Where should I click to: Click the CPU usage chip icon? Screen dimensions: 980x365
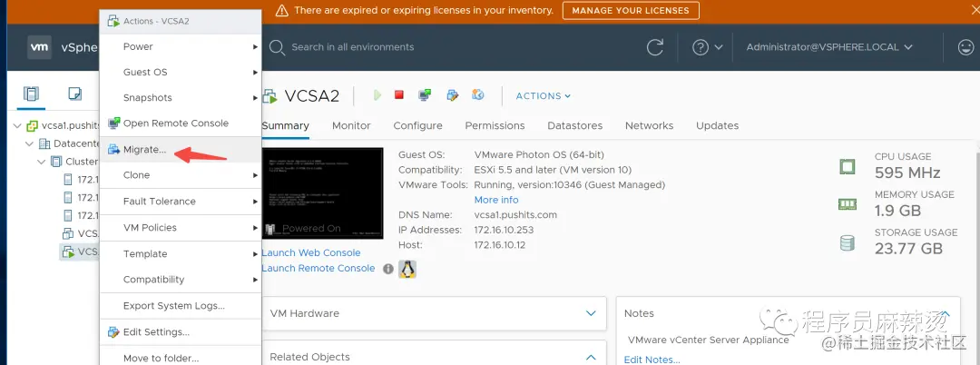tap(847, 166)
